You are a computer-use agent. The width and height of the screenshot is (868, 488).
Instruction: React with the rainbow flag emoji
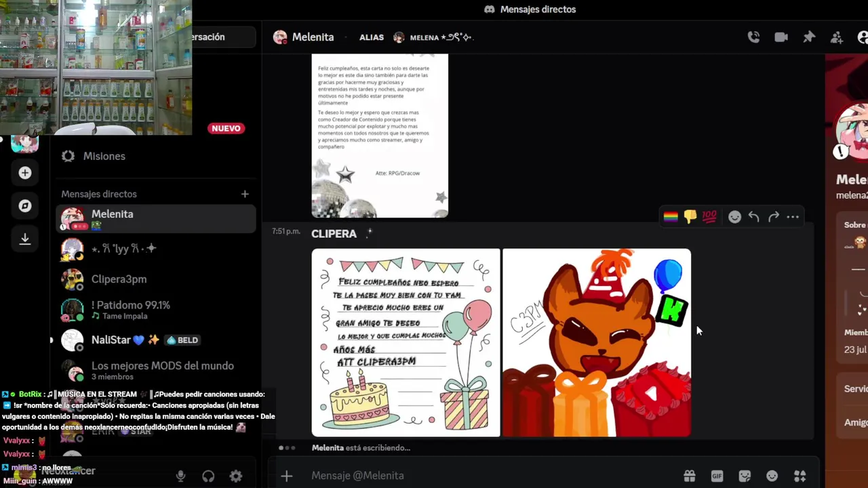(671, 217)
